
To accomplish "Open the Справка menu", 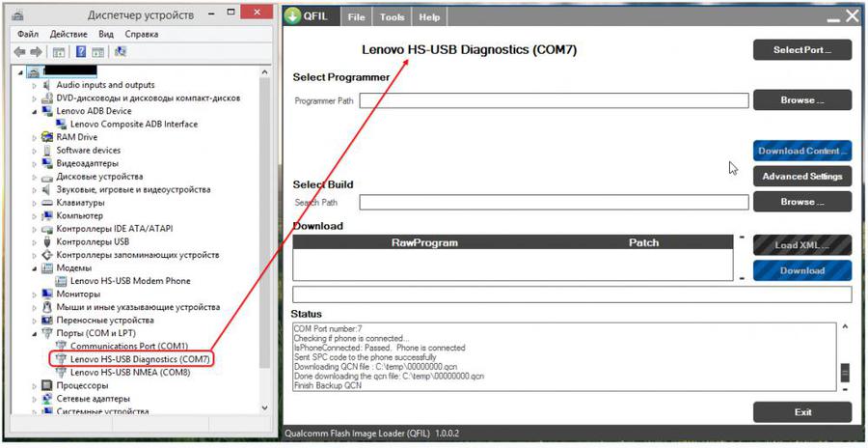I will pos(141,34).
